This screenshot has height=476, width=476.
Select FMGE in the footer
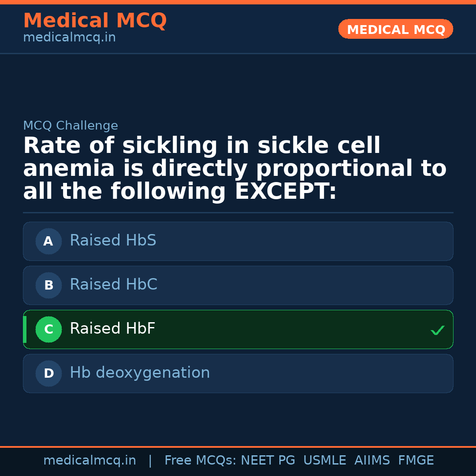(x=416, y=461)
